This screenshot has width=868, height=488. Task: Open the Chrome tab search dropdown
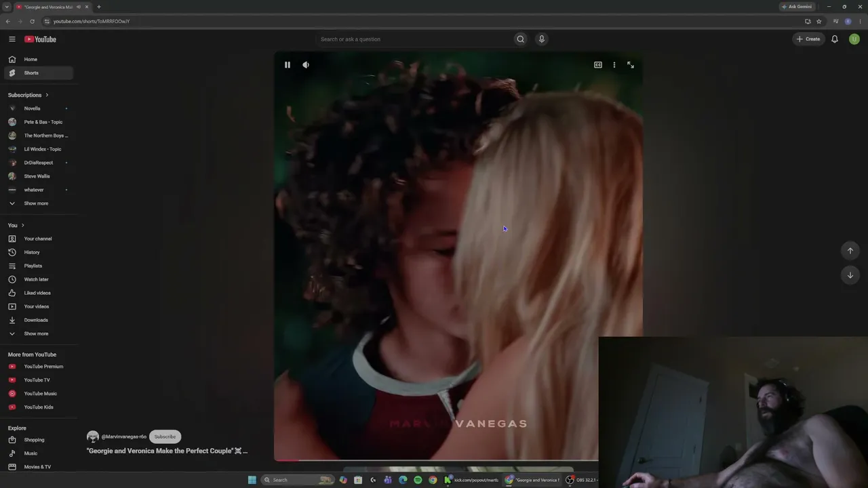[x=6, y=7]
